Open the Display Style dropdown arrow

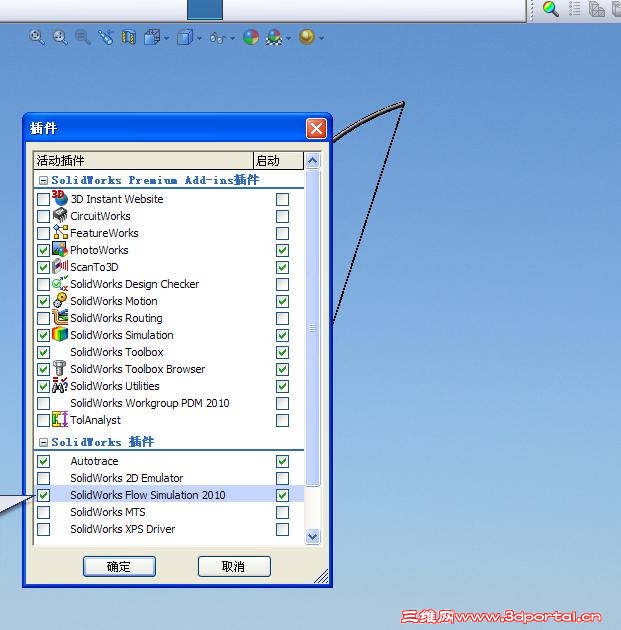[199, 38]
